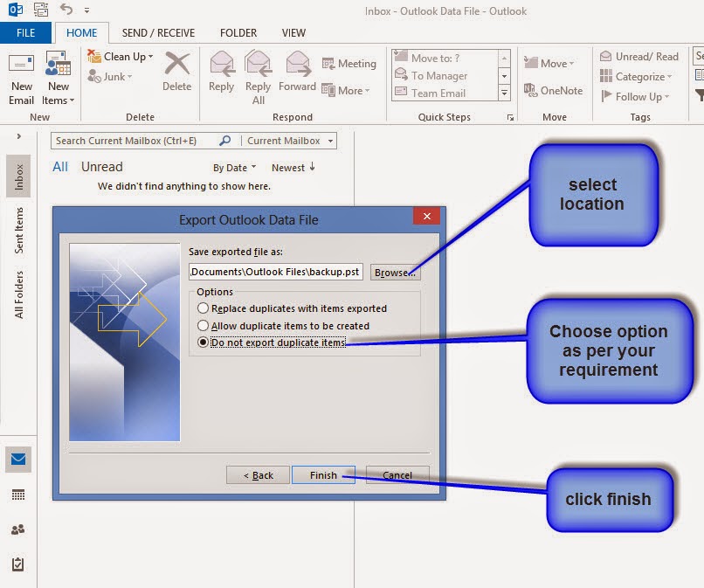Open All Folders vertical pane
The height and width of the screenshot is (588, 704).
[18, 294]
